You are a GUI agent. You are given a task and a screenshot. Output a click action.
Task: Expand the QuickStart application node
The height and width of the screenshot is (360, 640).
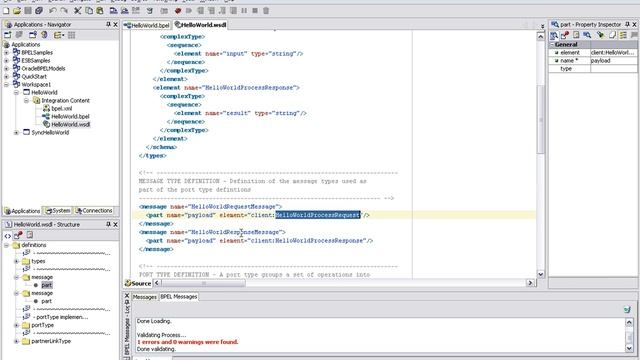click(7, 76)
